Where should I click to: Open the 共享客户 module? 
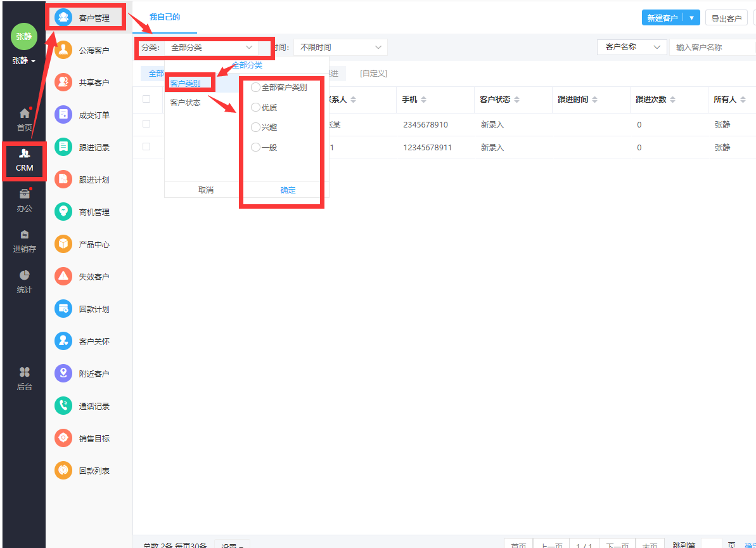pyautogui.click(x=86, y=82)
